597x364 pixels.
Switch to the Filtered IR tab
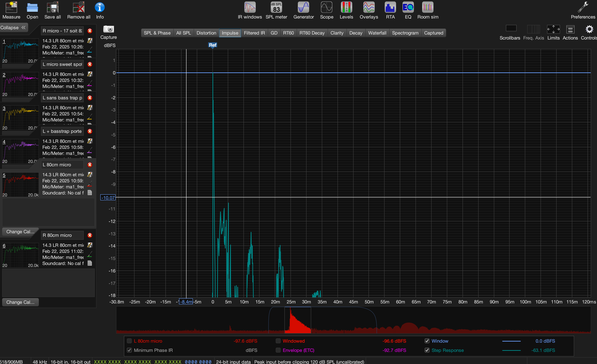254,33
